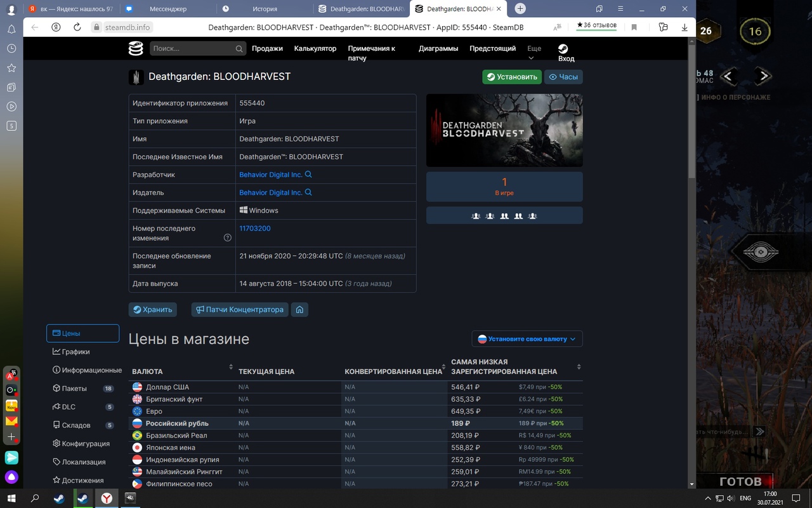The width and height of the screenshot is (812, 508).
Task: Search the publisher via the magnifier in the Издатель row
Action: (308, 192)
